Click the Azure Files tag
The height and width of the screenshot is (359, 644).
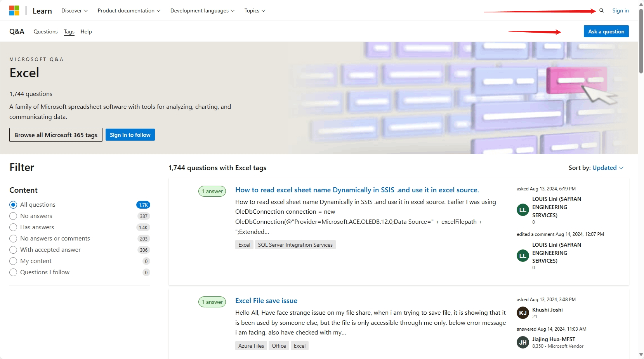tap(251, 346)
